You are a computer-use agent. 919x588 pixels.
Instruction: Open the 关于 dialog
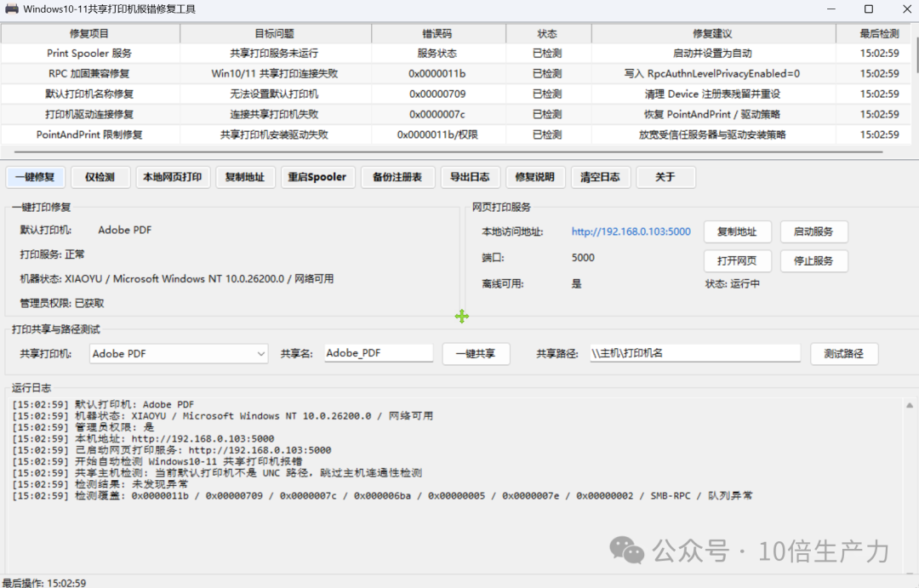pos(665,177)
